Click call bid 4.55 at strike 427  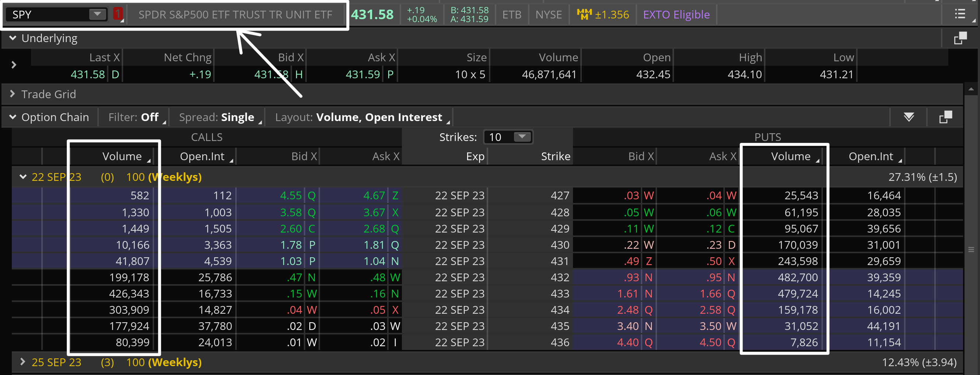point(291,196)
